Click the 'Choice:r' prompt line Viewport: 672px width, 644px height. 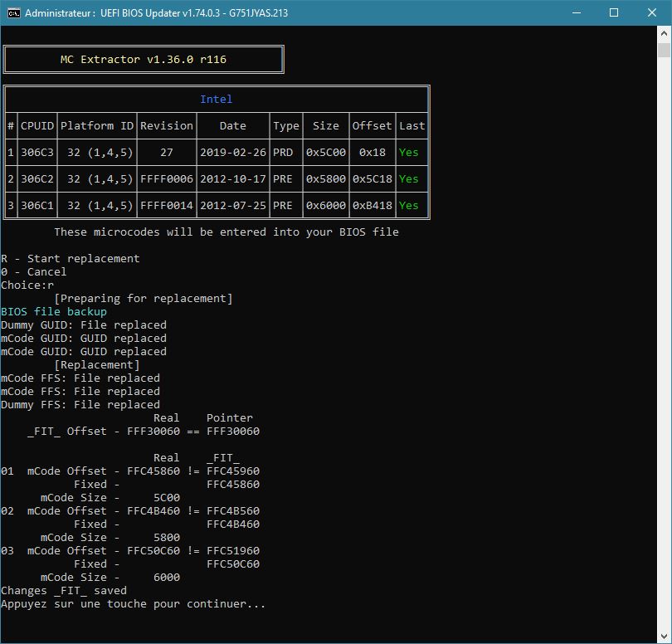[27, 285]
